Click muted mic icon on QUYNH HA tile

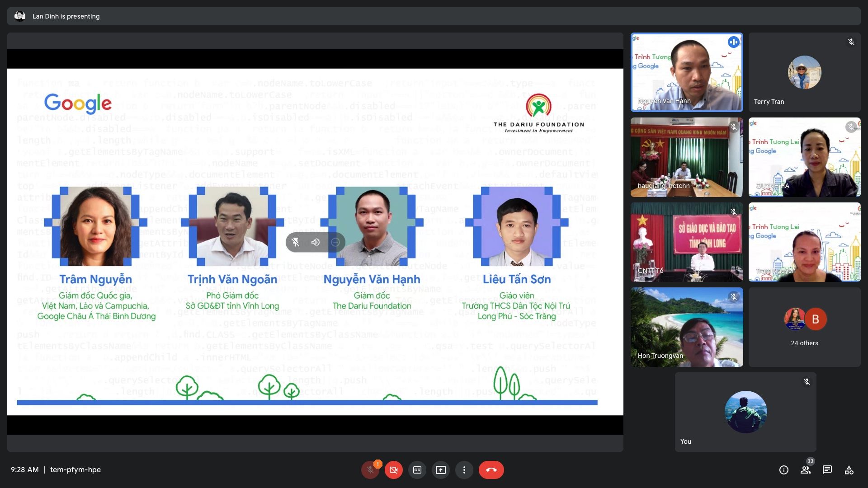click(851, 127)
